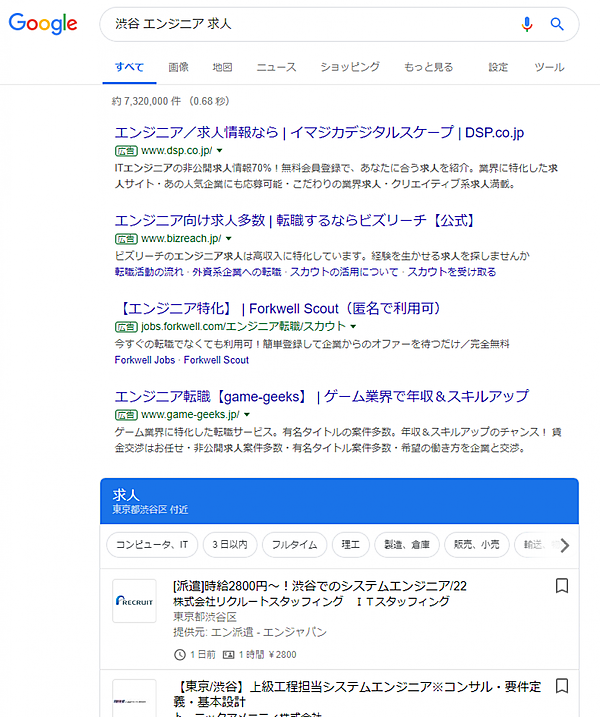Image resolution: width=600 pixels, height=717 pixels.
Task: Expand dropdown arrow next to jobs.forkwell.com
Action: [353, 326]
